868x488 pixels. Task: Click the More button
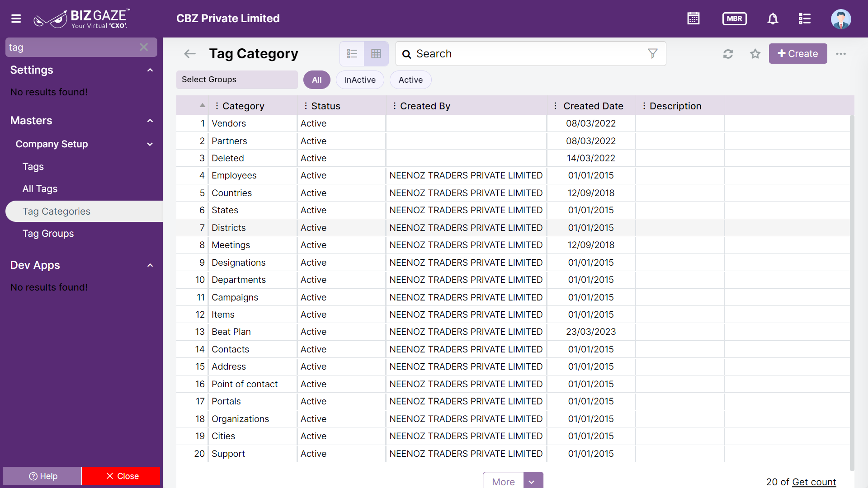503,481
